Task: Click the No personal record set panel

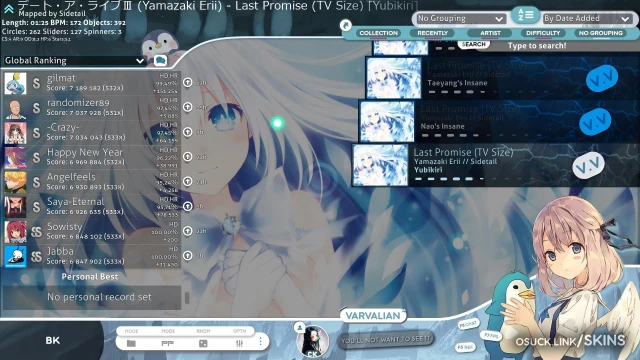Action: pyautogui.click(x=92, y=297)
